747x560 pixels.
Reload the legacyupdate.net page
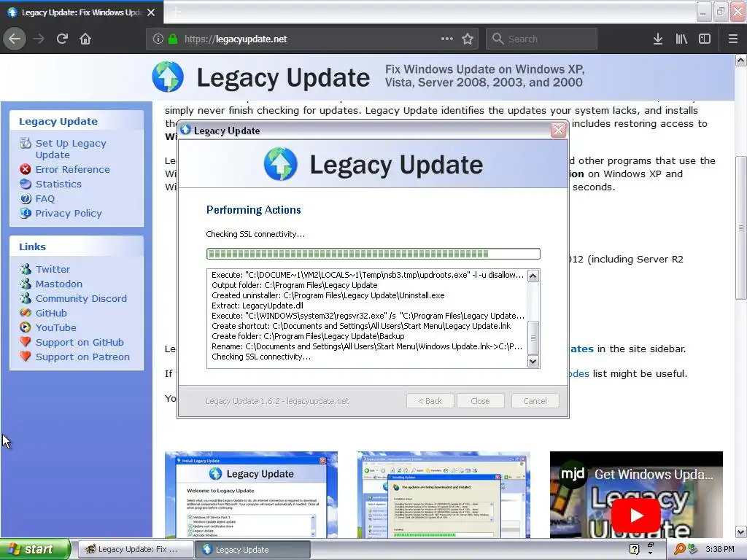[62, 39]
